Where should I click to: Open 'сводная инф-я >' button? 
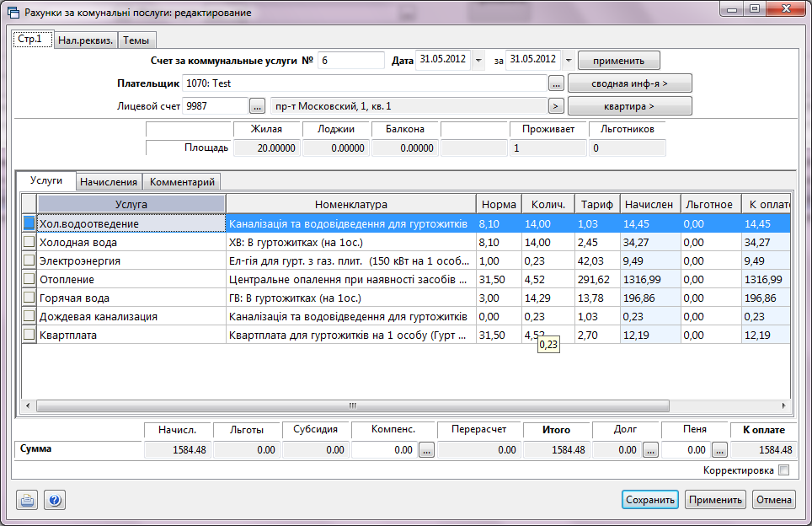[x=630, y=83]
